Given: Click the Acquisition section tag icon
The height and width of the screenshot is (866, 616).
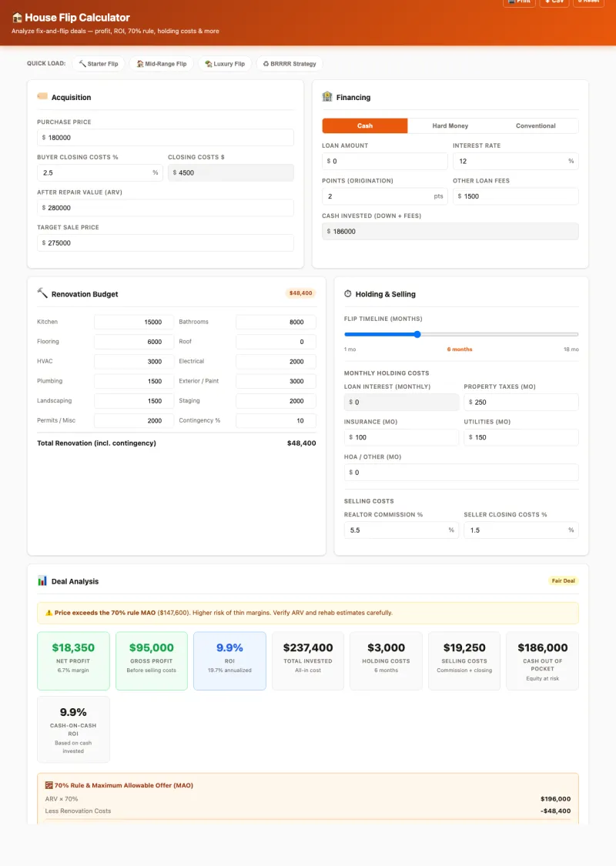Looking at the screenshot, I should point(42,97).
